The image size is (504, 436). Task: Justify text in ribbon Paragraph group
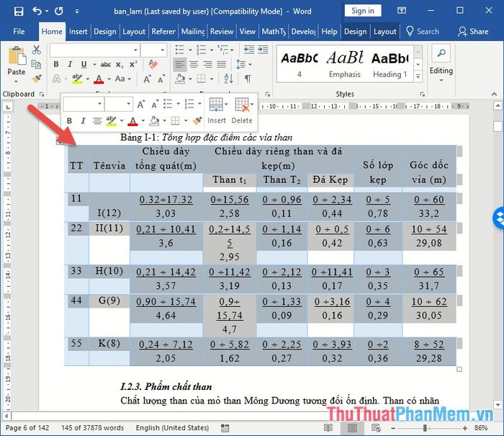(222, 64)
